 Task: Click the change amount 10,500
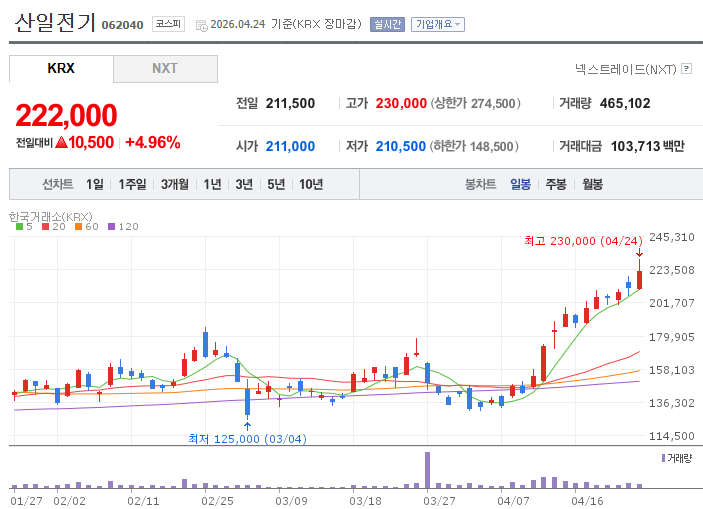pos(91,143)
